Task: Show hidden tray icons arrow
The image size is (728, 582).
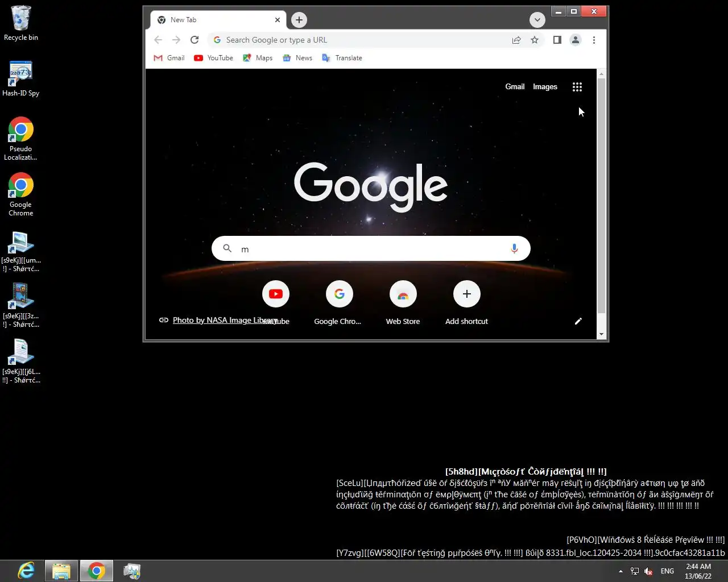Action: [621, 571]
